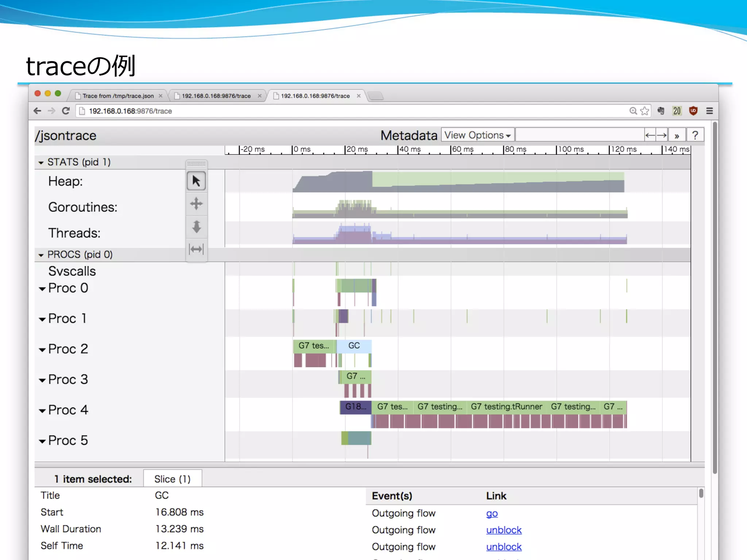This screenshot has width=747, height=560.
Task: Collapse the Proc 2 track
Action: click(x=42, y=350)
